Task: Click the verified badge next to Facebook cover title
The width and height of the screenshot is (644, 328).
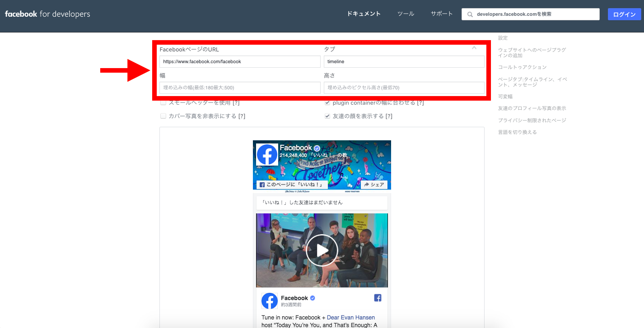Action: click(317, 148)
